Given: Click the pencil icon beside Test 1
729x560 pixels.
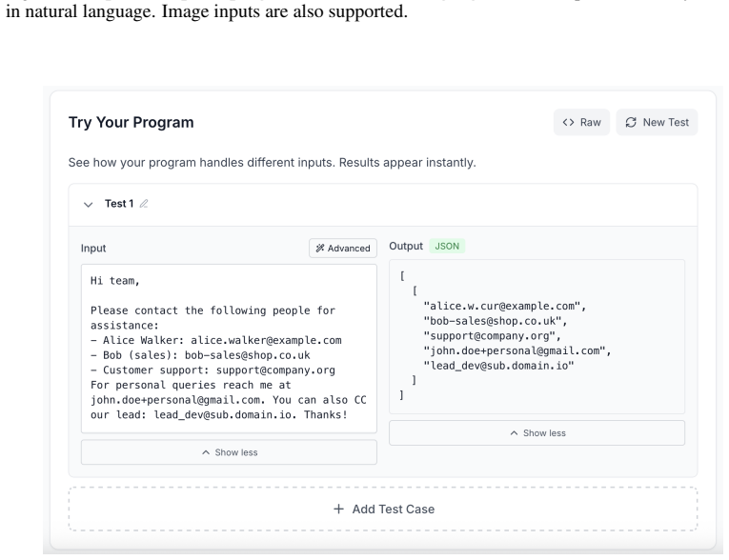Looking at the screenshot, I should (x=144, y=204).
